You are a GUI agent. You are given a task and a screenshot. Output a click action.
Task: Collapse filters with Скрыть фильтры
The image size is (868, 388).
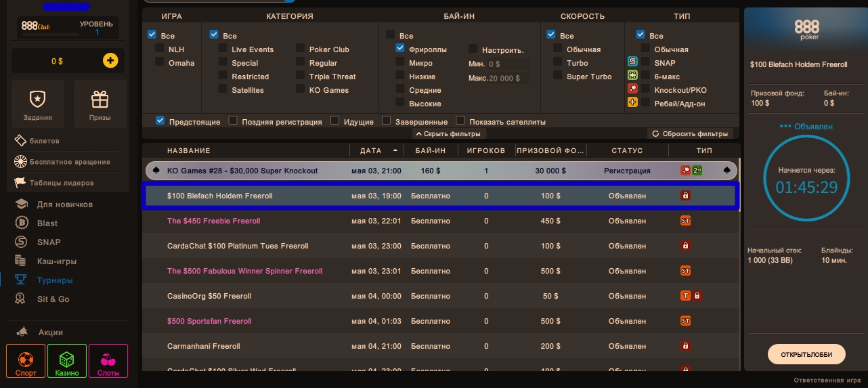450,133
